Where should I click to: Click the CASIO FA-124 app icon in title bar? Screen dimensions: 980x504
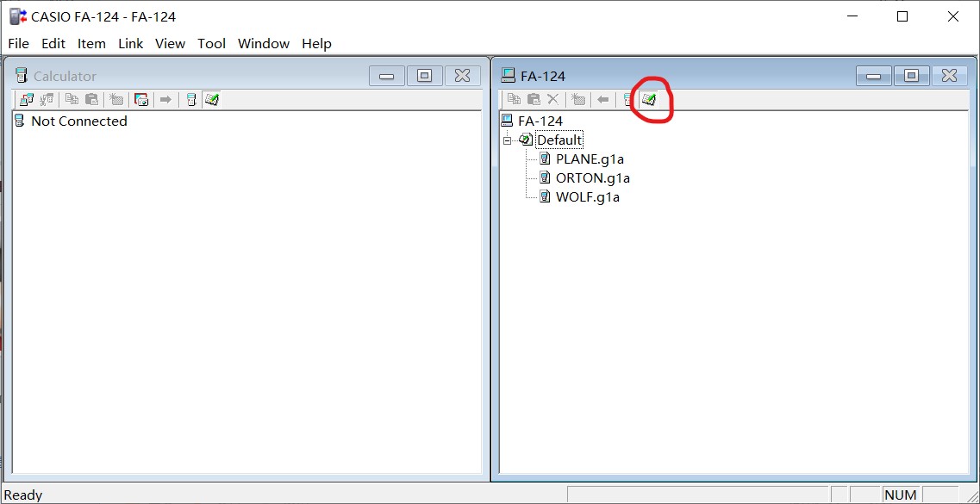point(19,17)
